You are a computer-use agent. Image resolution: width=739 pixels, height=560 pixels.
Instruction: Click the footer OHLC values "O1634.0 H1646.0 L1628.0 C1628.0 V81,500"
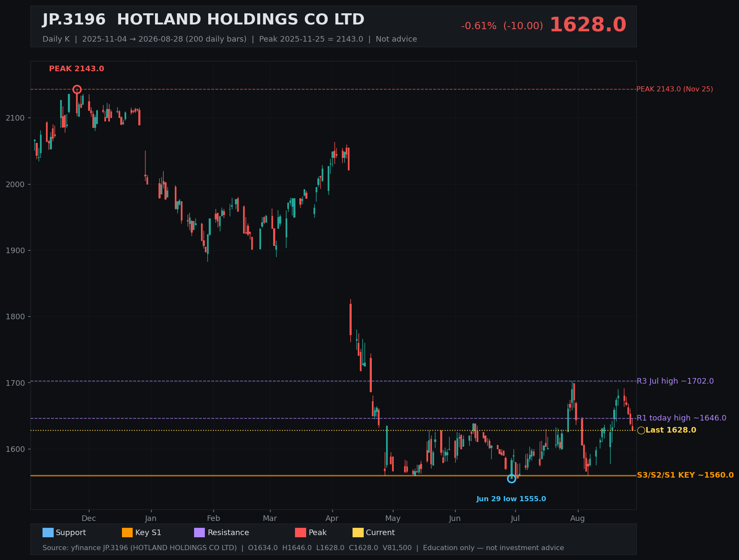330,548
